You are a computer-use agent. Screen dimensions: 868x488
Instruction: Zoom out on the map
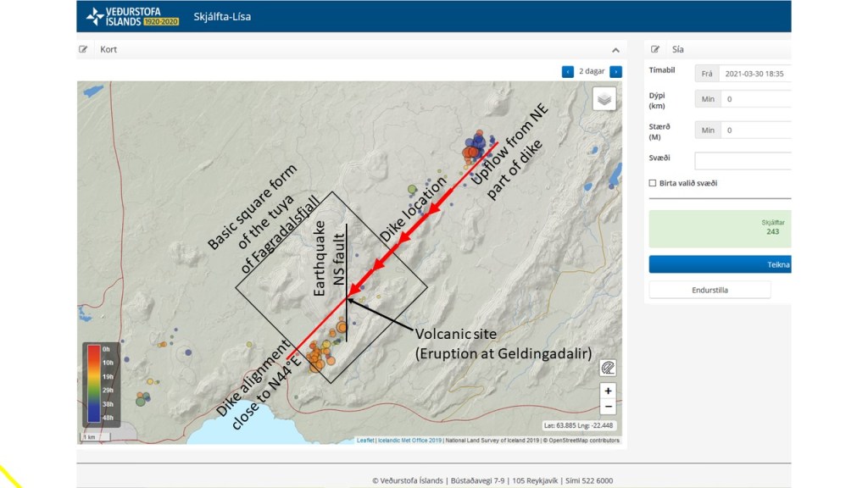click(x=607, y=407)
